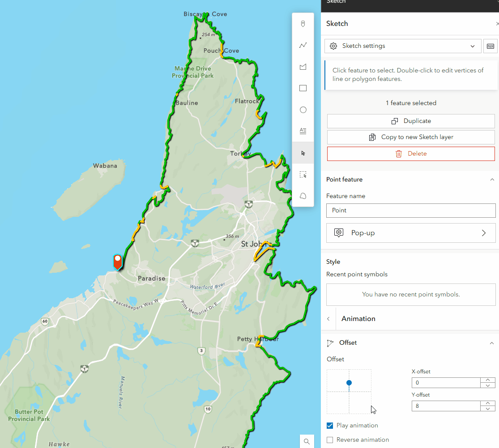
Task: Select the circle sketch tool
Action: [303, 110]
